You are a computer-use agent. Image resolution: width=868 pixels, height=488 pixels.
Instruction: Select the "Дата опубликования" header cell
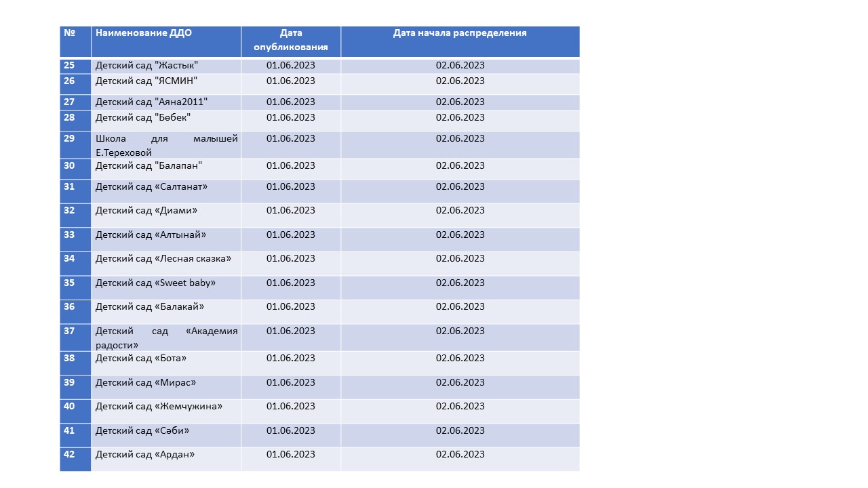pyautogui.click(x=291, y=41)
